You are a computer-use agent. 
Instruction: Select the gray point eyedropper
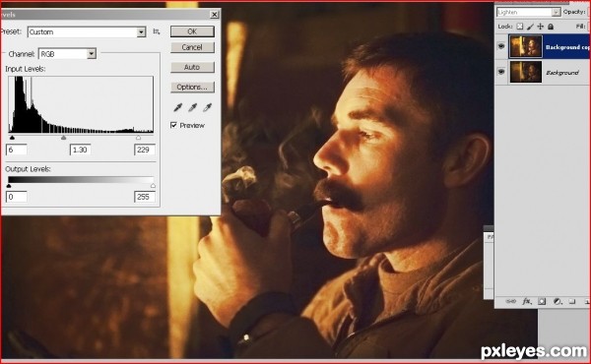coord(193,107)
